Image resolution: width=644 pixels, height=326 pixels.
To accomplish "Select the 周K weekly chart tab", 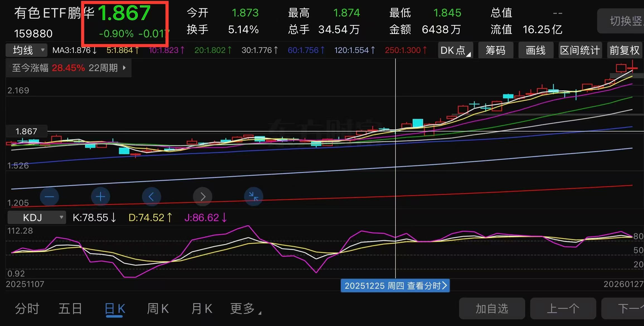I will click(158, 309).
